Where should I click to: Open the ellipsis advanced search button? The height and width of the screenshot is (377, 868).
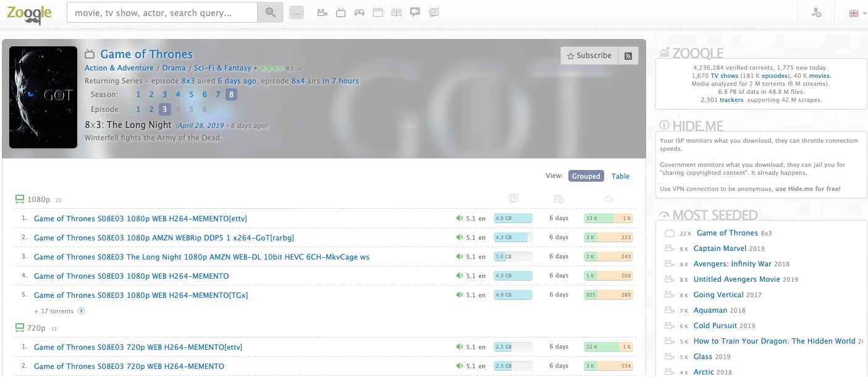point(297,12)
